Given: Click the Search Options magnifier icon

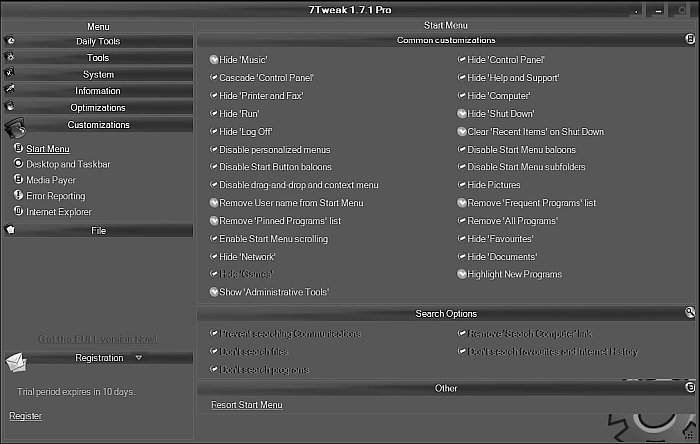Looking at the screenshot, I should tap(690, 312).
